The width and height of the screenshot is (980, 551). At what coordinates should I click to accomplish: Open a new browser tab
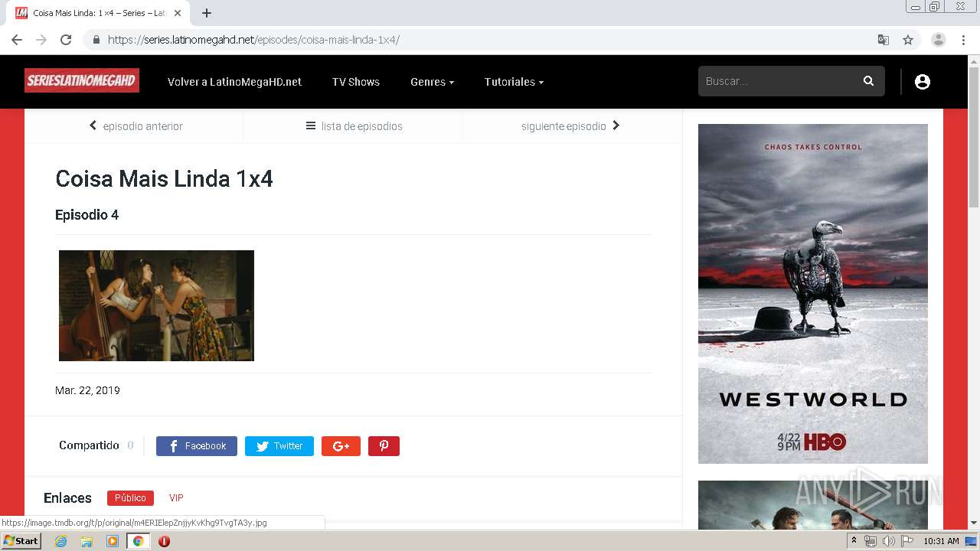[x=206, y=13]
